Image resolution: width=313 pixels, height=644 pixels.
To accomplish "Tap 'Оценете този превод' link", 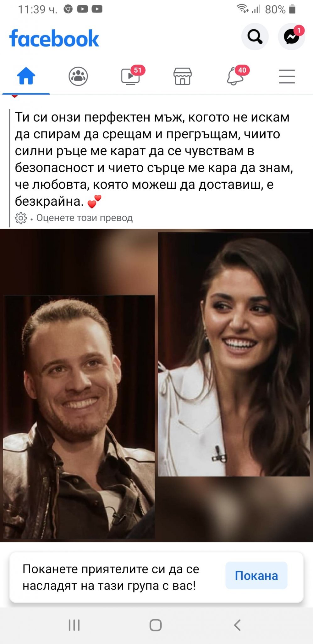I will (85, 218).
